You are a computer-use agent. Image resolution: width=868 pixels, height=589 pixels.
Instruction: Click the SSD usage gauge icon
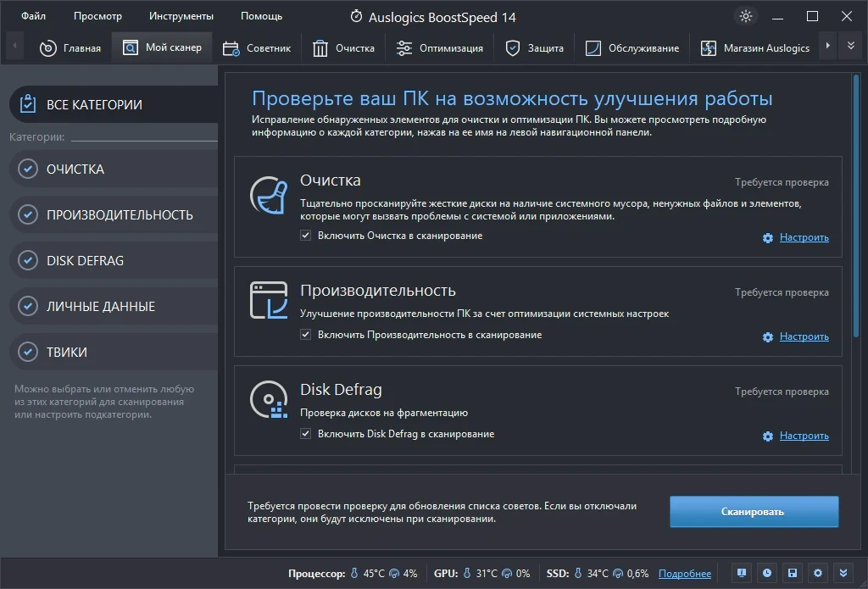click(618, 574)
